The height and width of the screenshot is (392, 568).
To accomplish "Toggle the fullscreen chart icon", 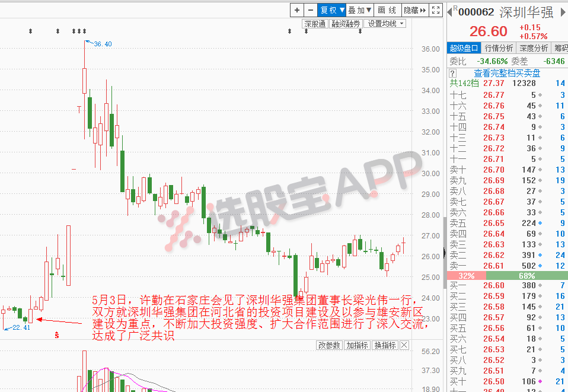I will [436, 10].
